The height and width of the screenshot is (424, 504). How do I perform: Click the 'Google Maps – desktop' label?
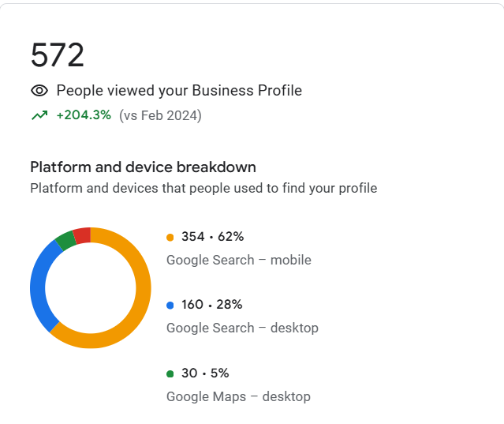pos(238,396)
